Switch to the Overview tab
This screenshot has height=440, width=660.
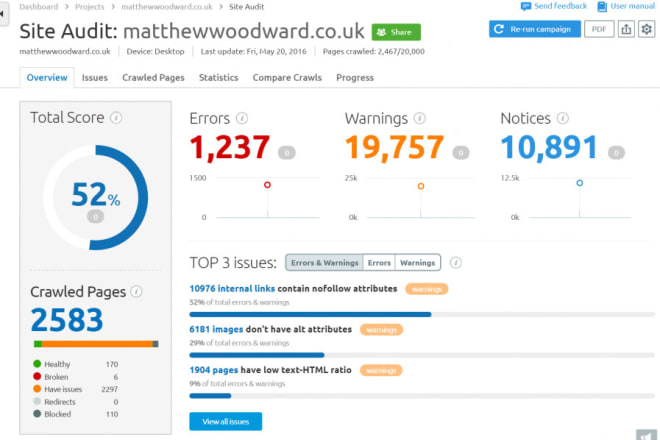click(47, 77)
